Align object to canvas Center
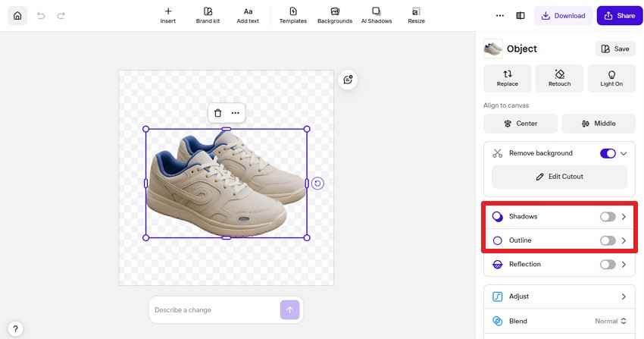 pyautogui.click(x=521, y=124)
